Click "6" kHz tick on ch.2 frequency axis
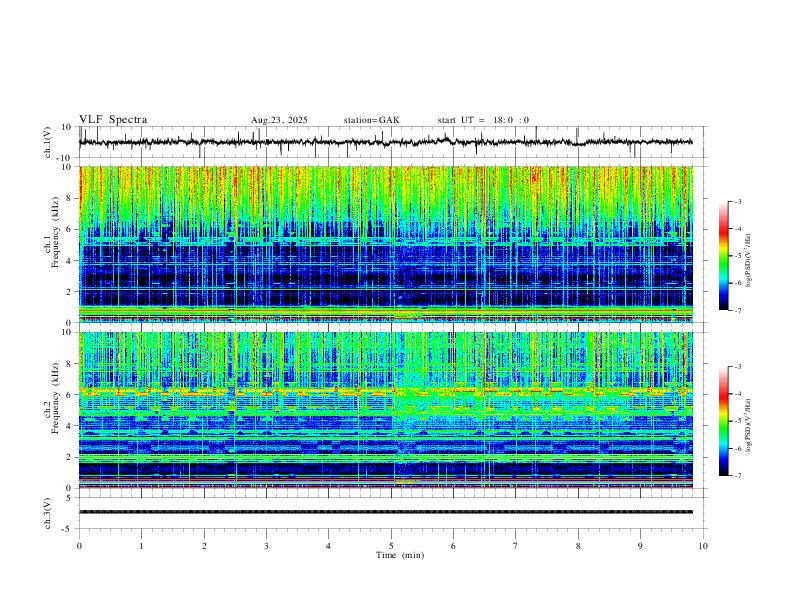This screenshot has height=612, width=792. coord(69,395)
